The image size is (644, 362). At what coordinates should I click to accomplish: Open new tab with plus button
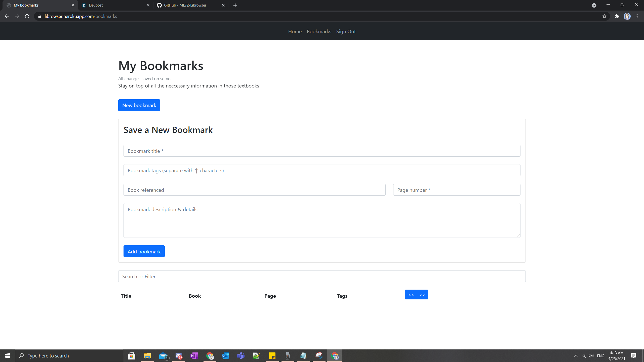coord(235,5)
